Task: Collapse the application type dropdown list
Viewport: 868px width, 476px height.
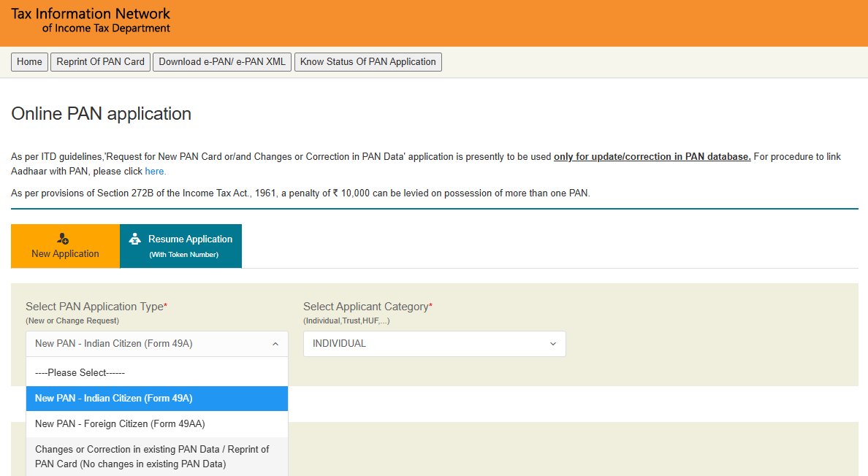Action: [x=275, y=343]
